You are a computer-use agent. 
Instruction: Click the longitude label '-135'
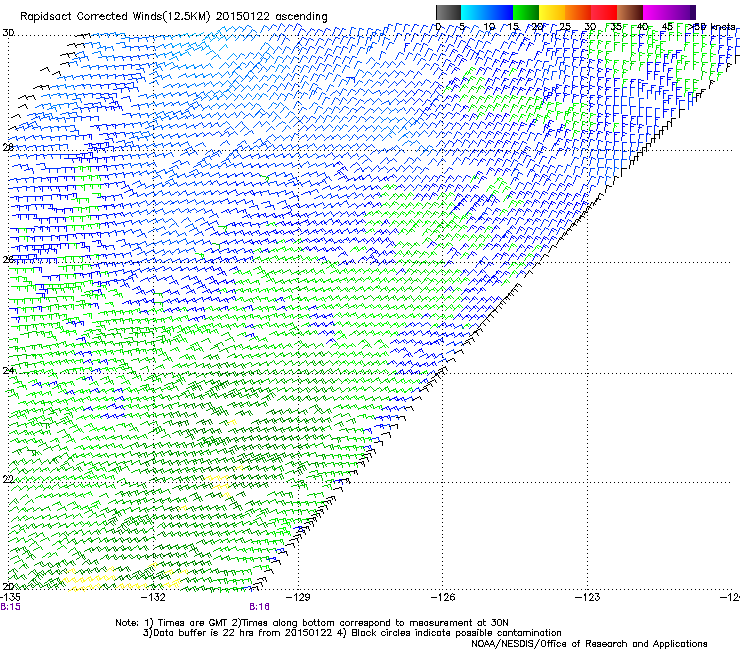[x=10, y=597]
